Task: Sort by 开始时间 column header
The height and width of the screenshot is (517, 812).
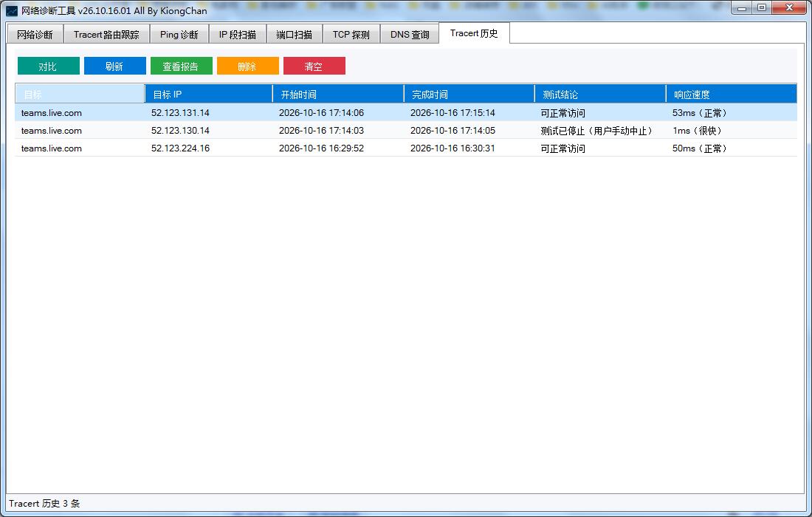Action: (338, 95)
